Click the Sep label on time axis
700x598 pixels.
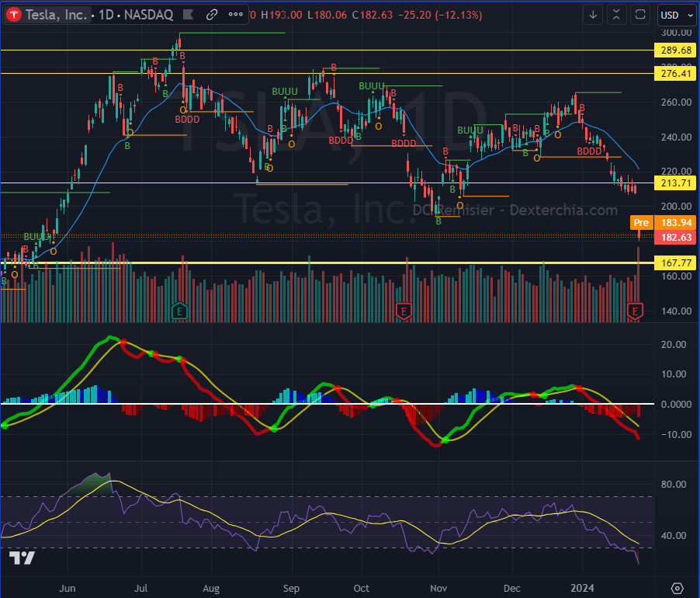[292, 588]
